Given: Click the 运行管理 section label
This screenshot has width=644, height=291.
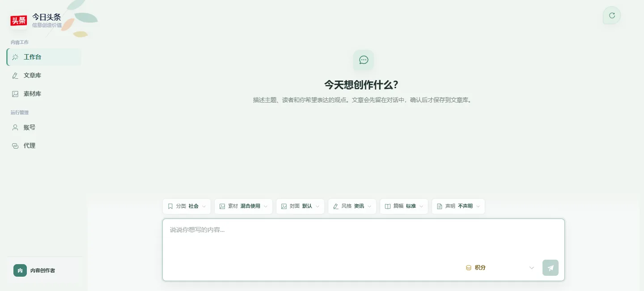Looking at the screenshot, I should (20, 112).
